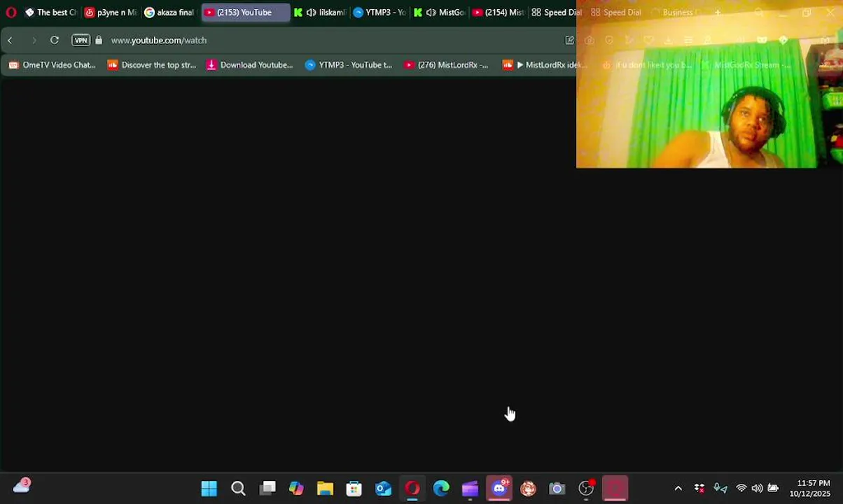The width and height of the screenshot is (843, 504).
Task: Switch to 'p3yne n Mi' tab
Action: pyautogui.click(x=110, y=13)
